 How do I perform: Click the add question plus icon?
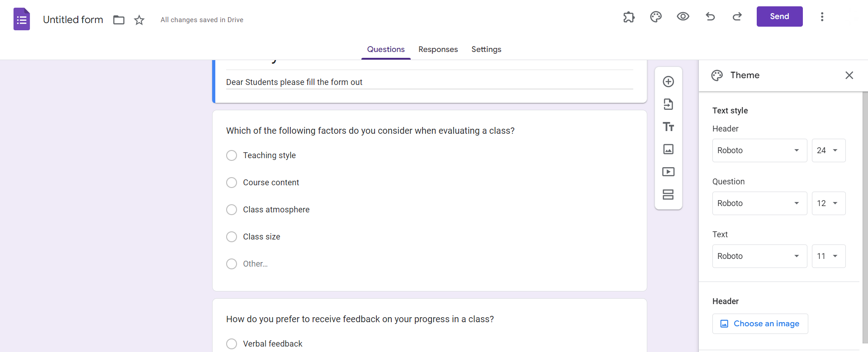(668, 82)
